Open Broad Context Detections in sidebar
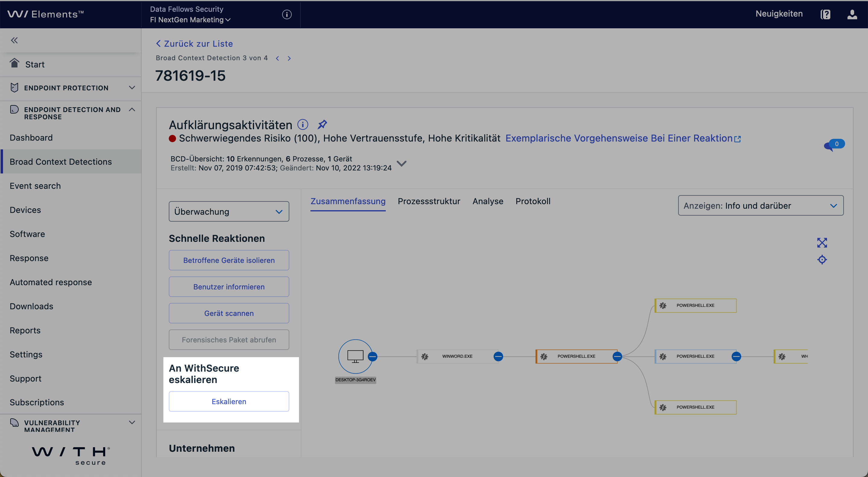Viewport: 868px width, 477px height. (x=61, y=162)
